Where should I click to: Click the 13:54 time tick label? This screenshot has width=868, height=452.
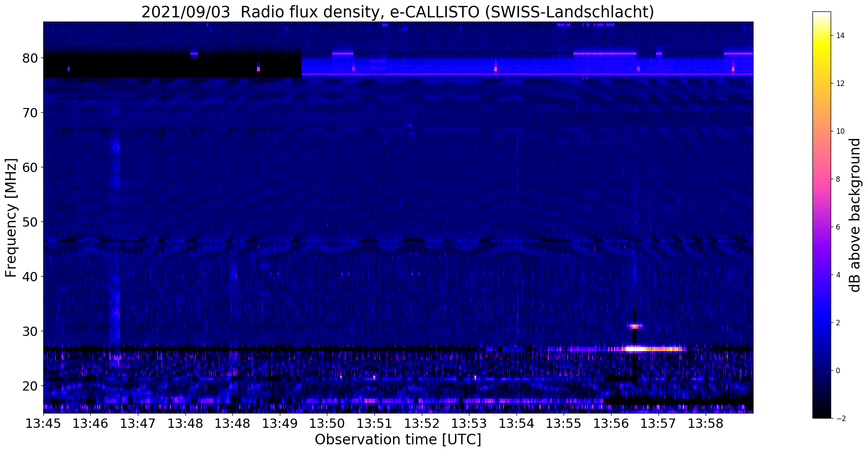[516, 424]
